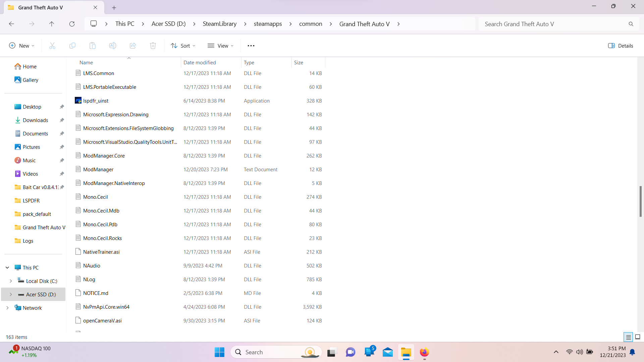
Task: Click the vertical scrollbar thumb
Action: tap(640, 201)
